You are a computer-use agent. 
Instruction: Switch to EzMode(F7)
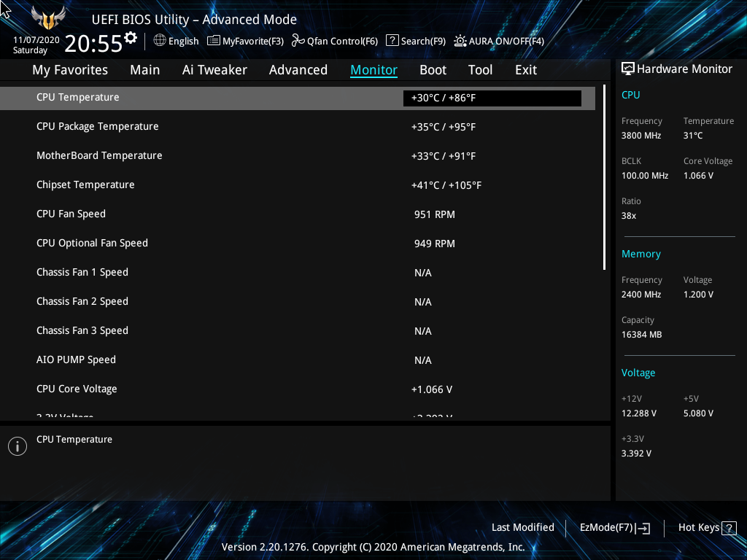[x=614, y=528]
